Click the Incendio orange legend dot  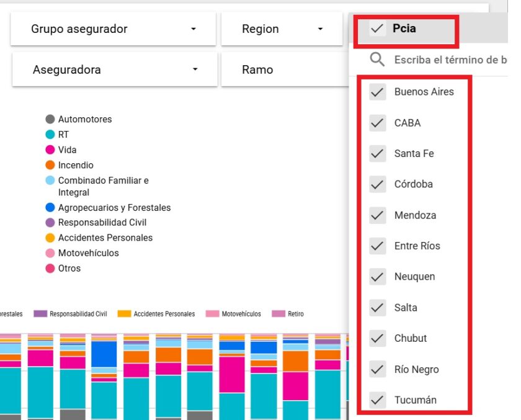(x=50, y=166)
